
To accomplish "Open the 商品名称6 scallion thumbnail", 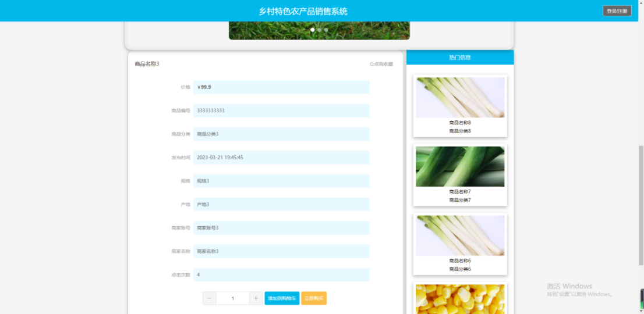I will click(460, 235).
